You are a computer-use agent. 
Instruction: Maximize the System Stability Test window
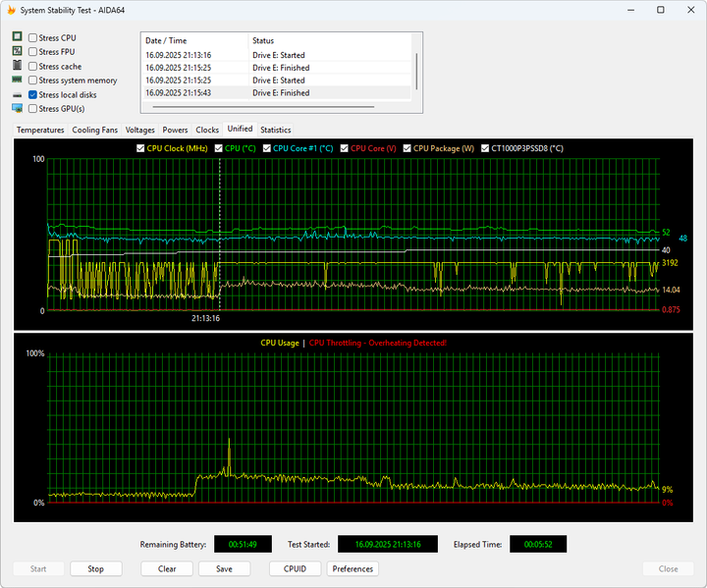tap(661, 10)
